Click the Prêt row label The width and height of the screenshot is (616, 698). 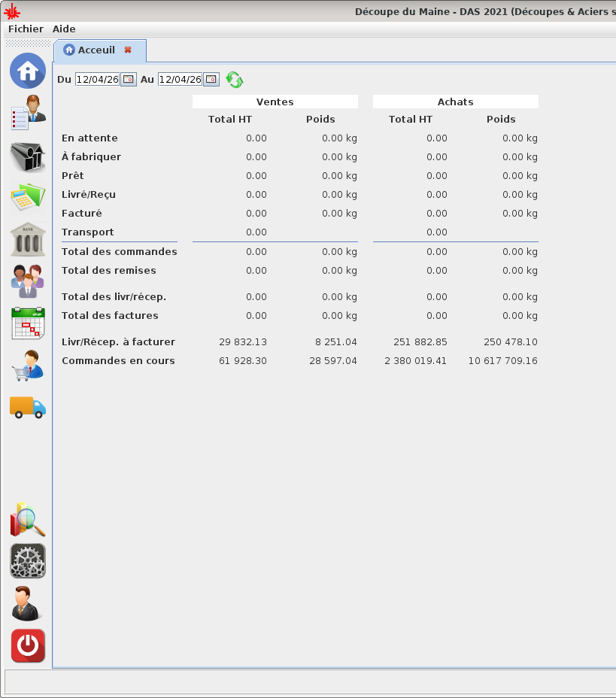click(72, 175)
